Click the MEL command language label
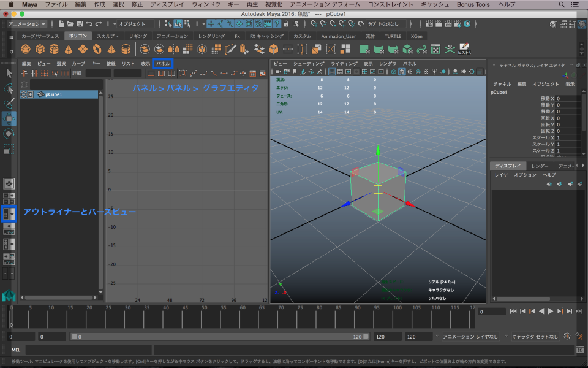Image resolution: width=588 pixels, height=368 pixels. [16, 350]
